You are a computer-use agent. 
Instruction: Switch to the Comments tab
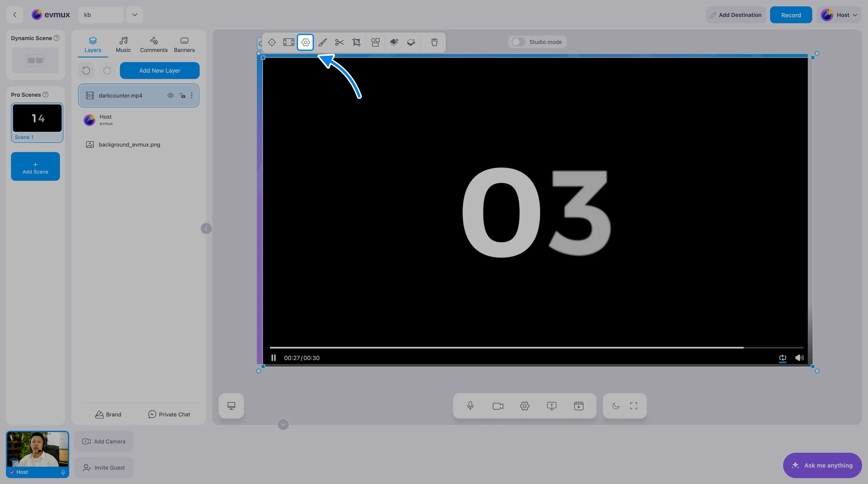tap(154, 45)
